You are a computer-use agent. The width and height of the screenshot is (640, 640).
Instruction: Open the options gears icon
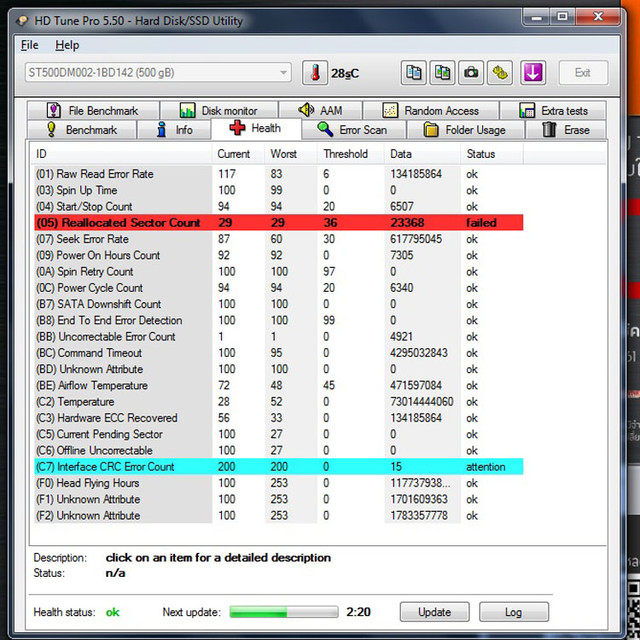tap(500, 73)
